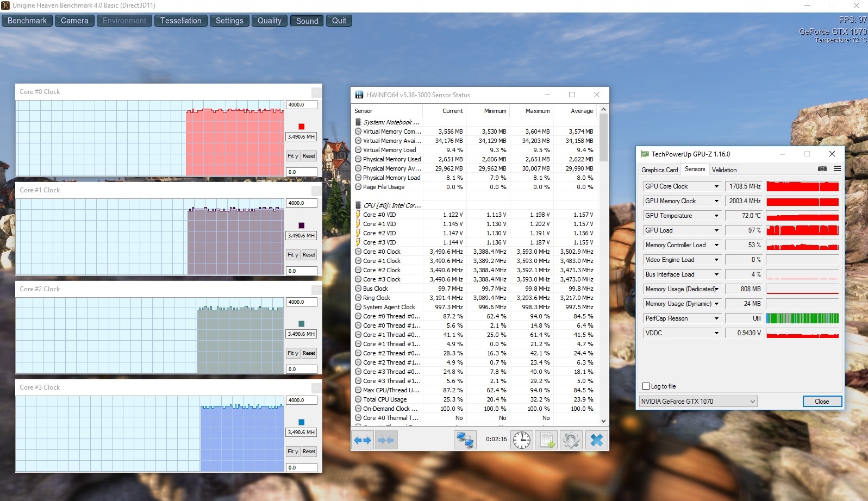868x501 pixels.
Task: Close the Core #0 Clock graph window
Action: point(316,92)
